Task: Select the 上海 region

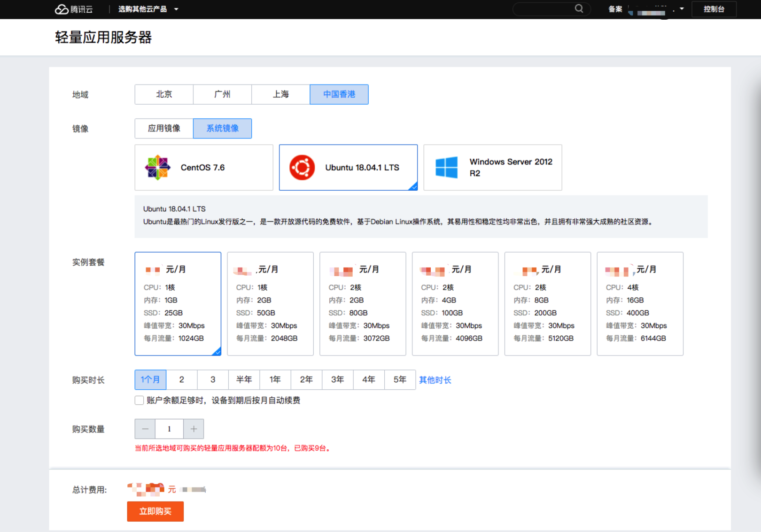Action: [x=280, y=94]
